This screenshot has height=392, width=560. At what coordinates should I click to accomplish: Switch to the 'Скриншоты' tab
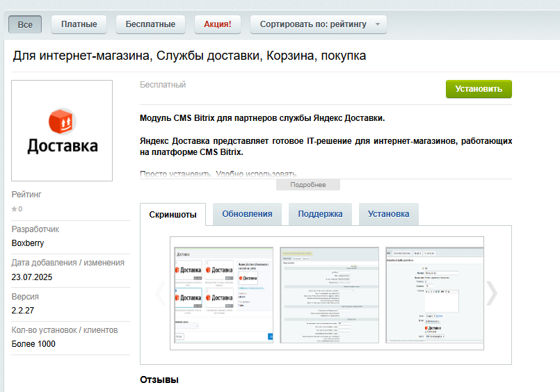[x=173, y=214]
